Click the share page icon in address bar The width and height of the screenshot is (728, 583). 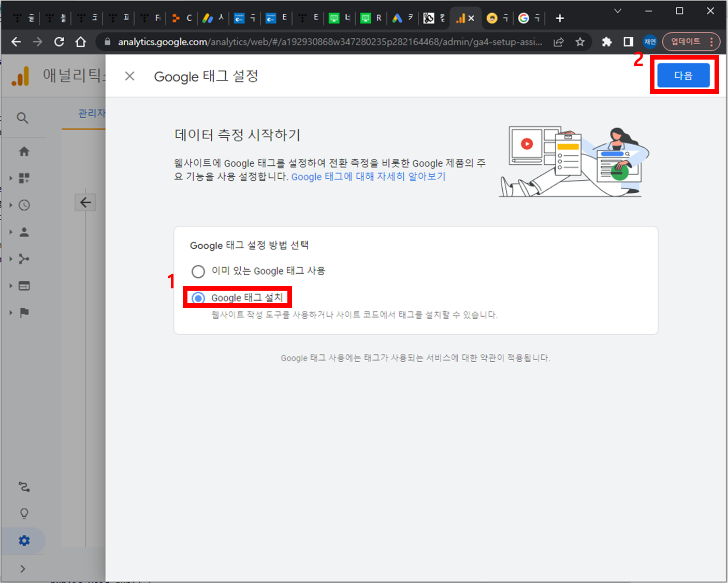558,42
